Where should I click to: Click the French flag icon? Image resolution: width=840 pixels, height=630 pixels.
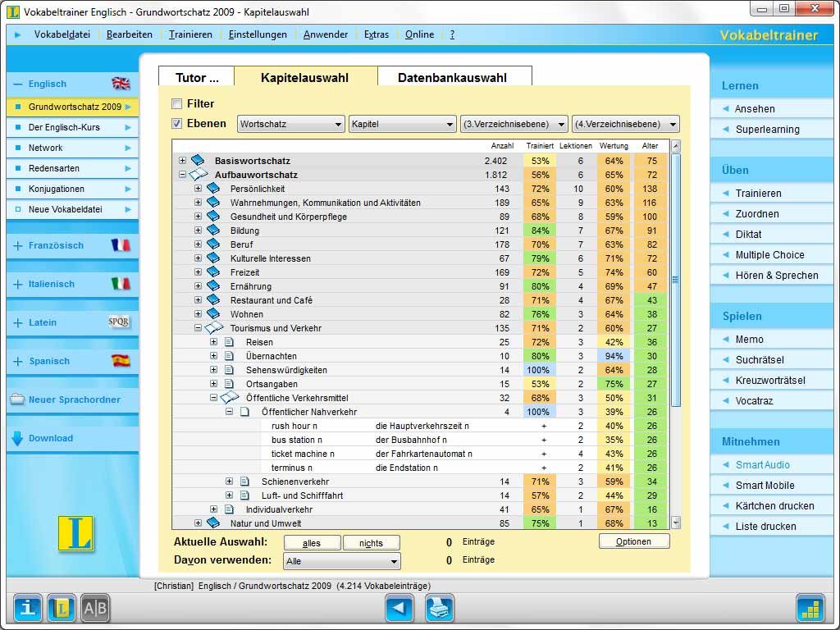121,244
